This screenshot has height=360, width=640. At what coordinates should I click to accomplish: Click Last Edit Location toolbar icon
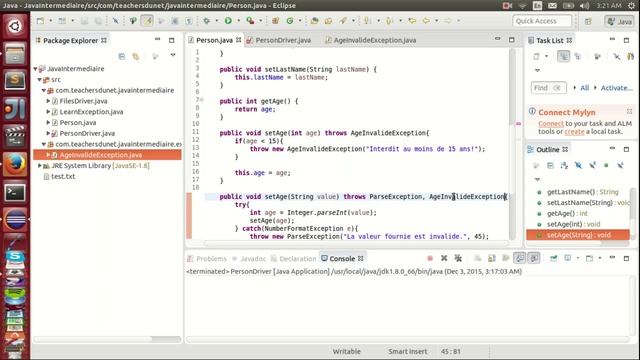pos(412,21)
